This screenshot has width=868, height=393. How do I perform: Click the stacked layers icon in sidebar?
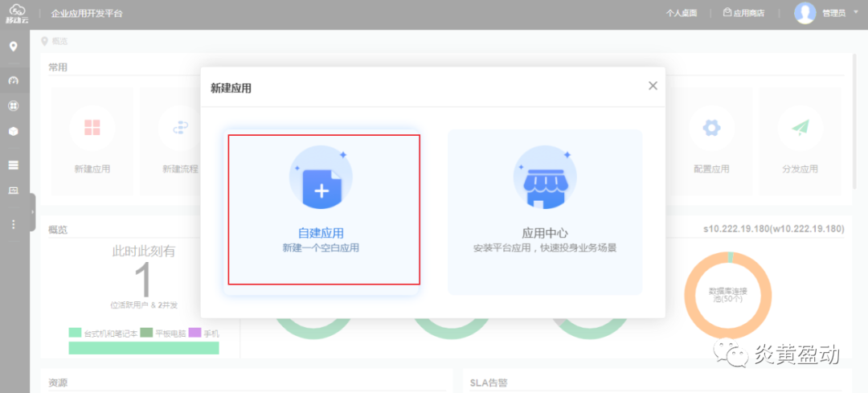point(13,165)
